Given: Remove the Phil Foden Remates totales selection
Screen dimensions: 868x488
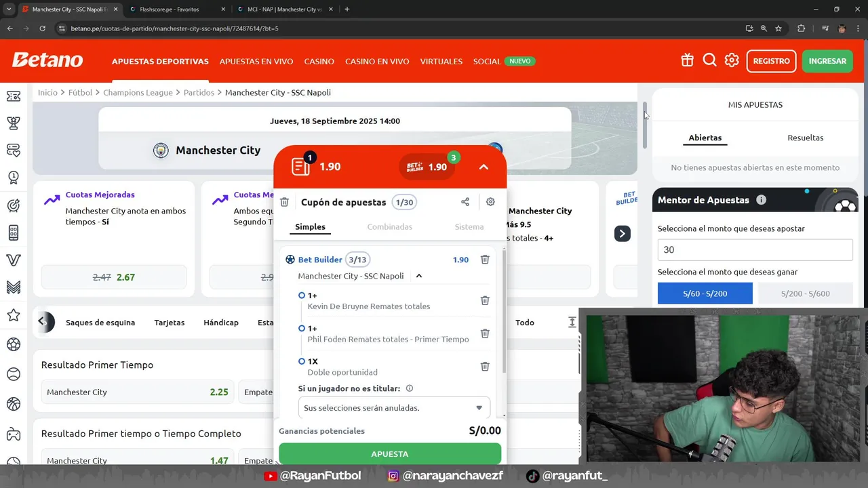Looking at the screenshot, I should [485, 333].
